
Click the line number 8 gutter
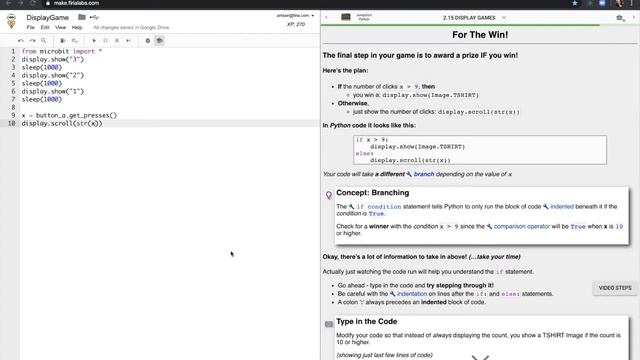[x=13, y=107]
